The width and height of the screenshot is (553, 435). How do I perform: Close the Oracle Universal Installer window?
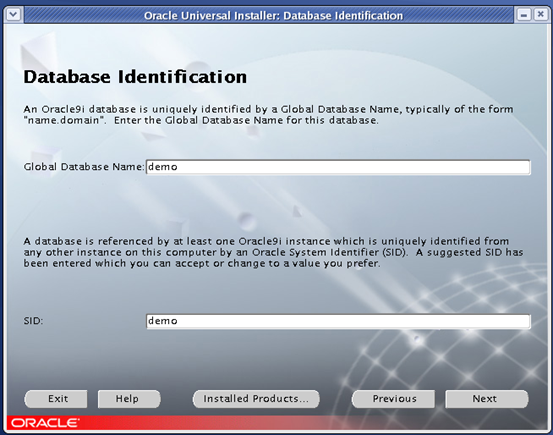(x=541, y=15)
